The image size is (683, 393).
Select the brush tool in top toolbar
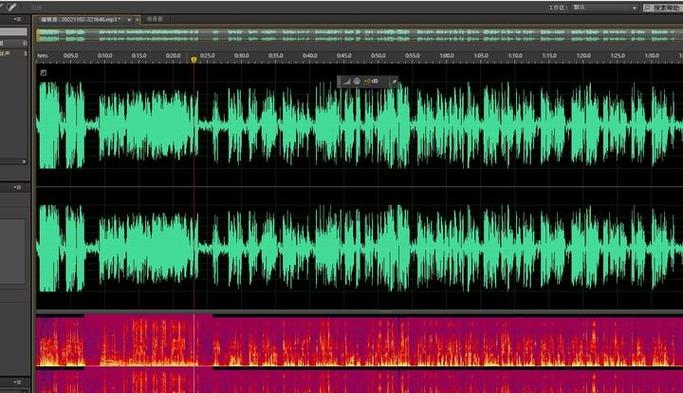tap(11, 7)
